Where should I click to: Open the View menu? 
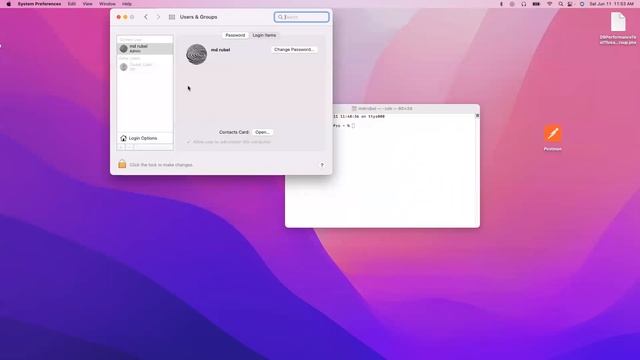pos(87,4)
